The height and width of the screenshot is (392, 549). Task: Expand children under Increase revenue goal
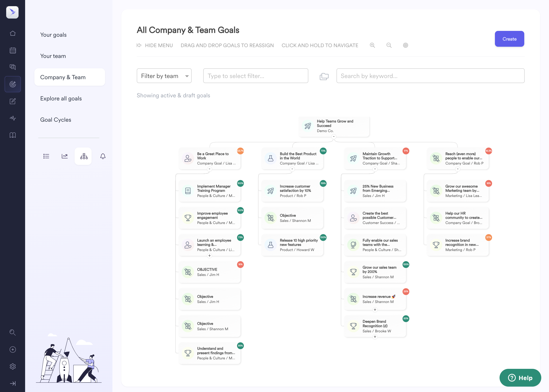tap(375, 310)
